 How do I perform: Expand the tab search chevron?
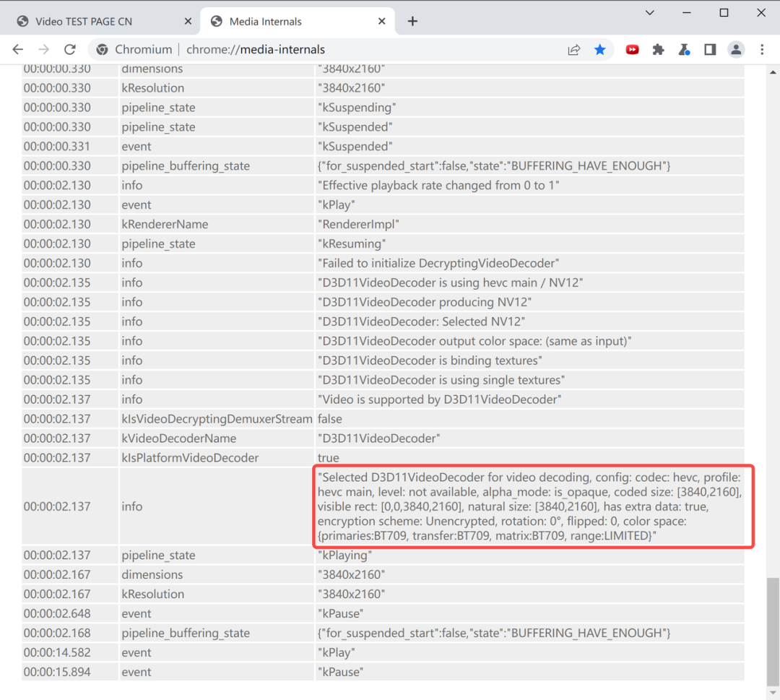tap(650, 13)
